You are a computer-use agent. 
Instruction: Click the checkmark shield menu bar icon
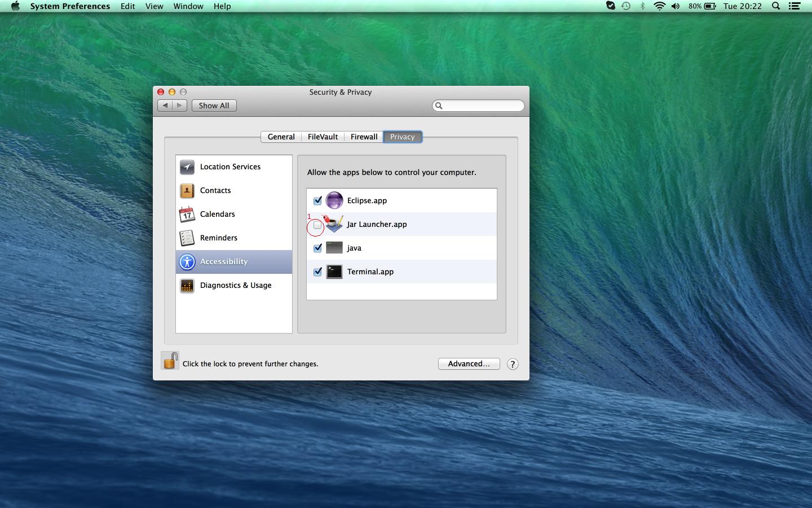[610, 6]
